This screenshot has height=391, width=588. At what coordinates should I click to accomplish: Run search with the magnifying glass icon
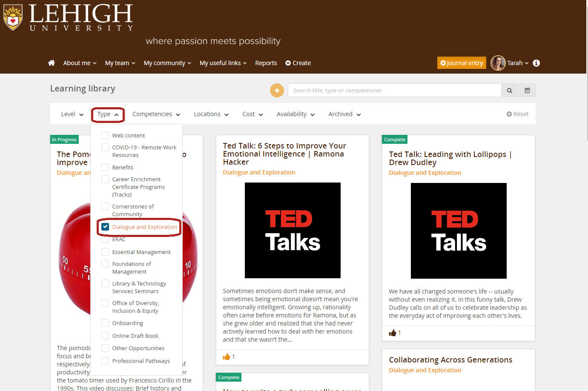pyautogui.click(x=510, y=90)
